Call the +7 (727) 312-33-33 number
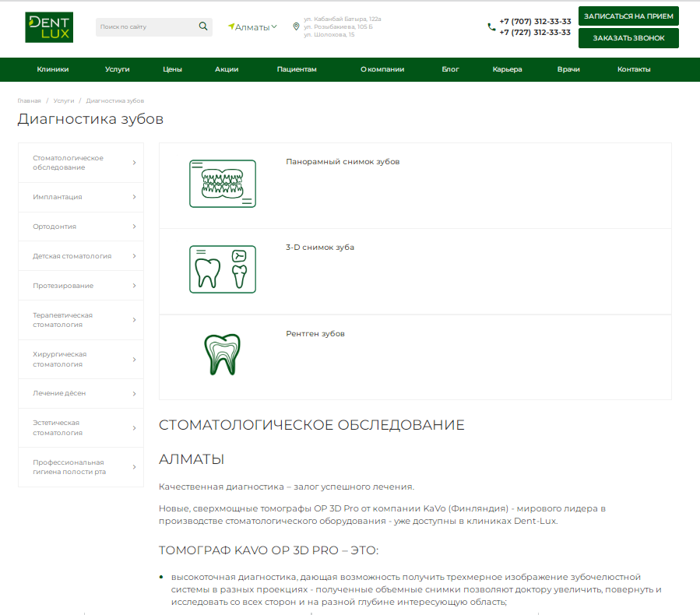 tap(535, 33)
